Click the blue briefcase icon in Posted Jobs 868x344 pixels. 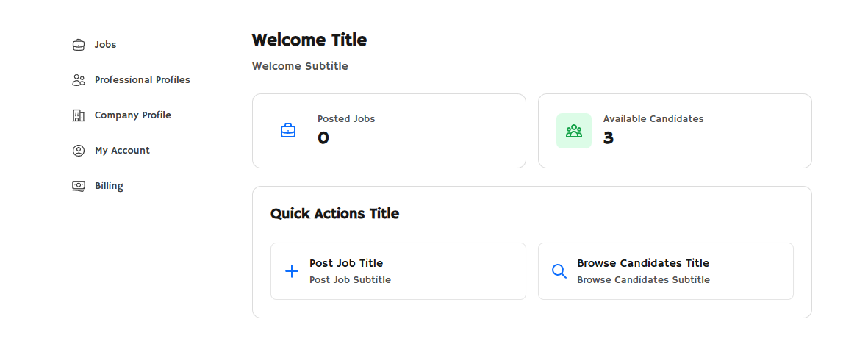288,131
